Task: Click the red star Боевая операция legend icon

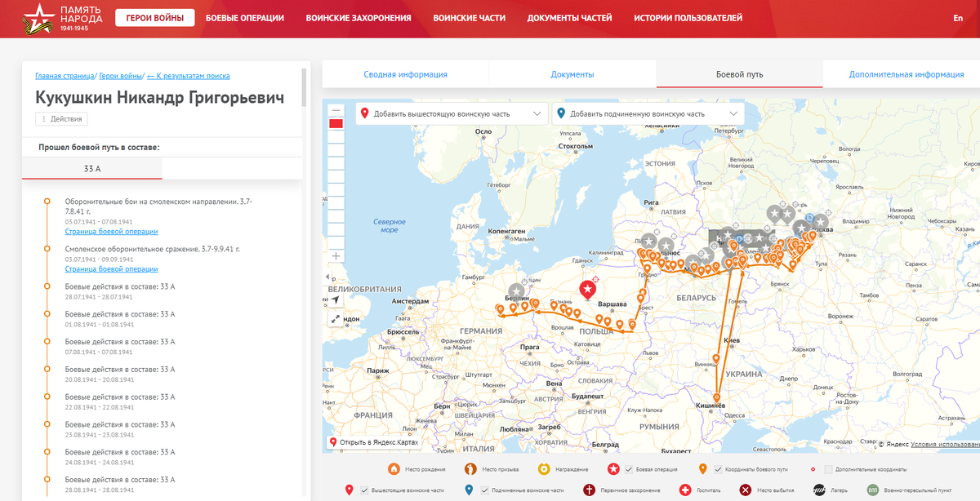Action: [x=613, y=469]
